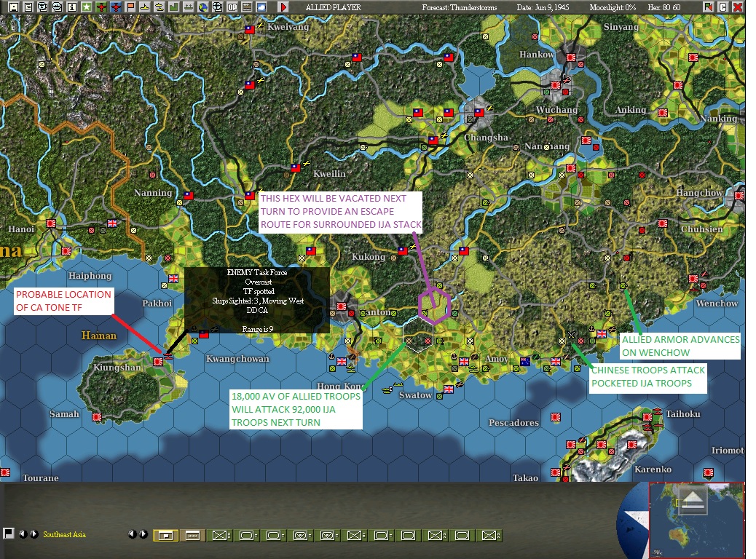Click the up-arrow button on the minimap
The width and height of the screenshot is (756, 559).
(x=693, y=501)
